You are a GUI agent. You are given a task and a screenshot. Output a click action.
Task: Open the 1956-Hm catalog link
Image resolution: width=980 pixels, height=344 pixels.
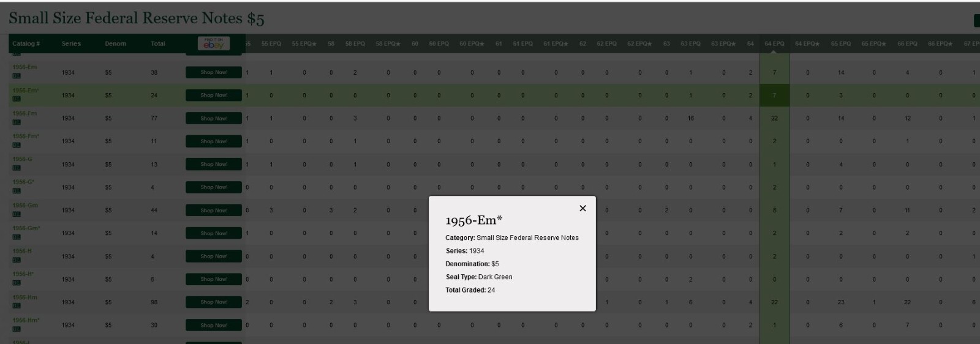[25, 297]
